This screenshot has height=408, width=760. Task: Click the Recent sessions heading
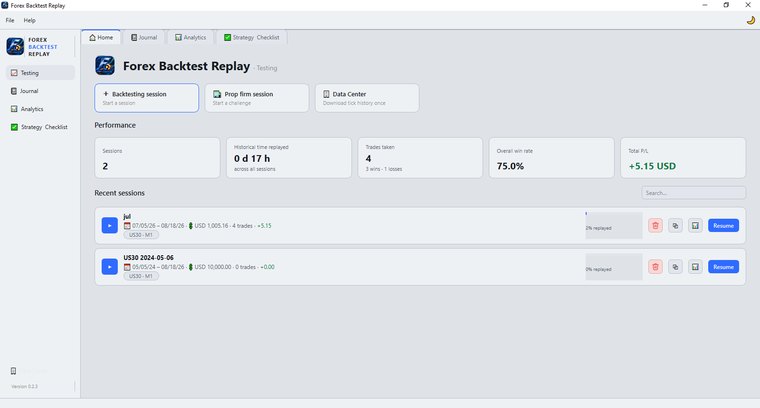click(119, 193)
